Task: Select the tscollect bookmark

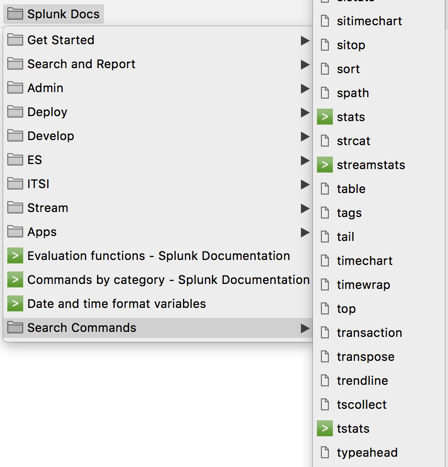Action: pos(380,405)
